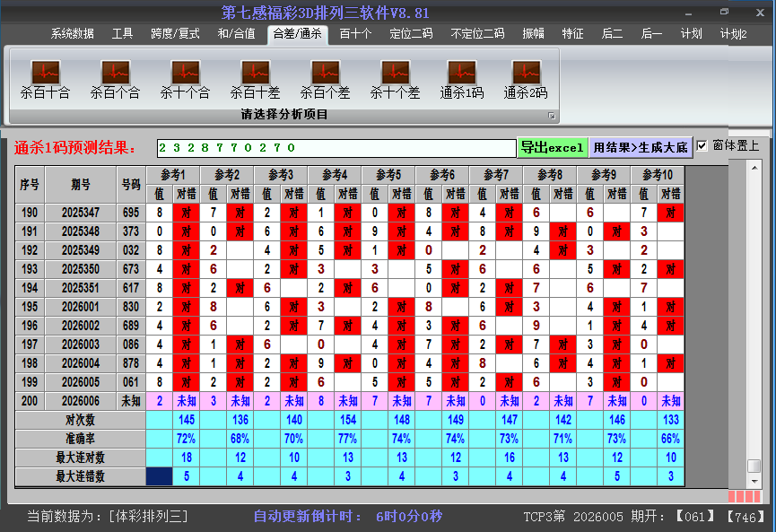Click the vertical scrollbar down arrow

754,480
